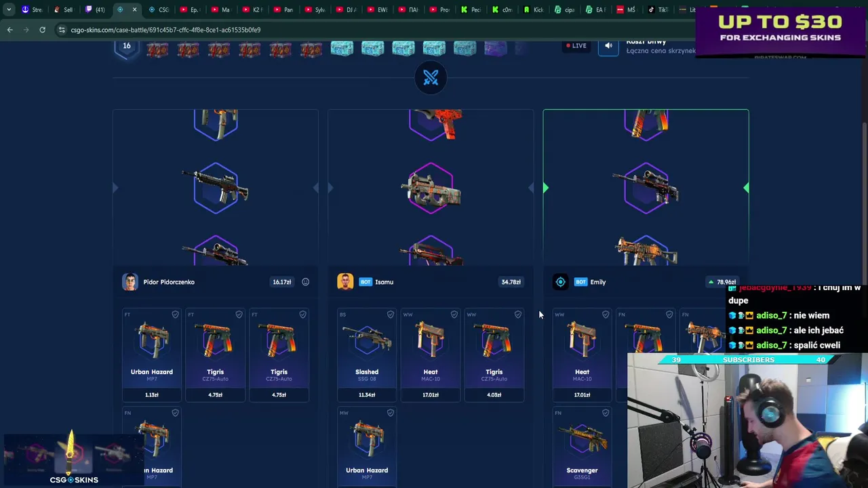Click shield icon on Scavenger G3SG1 card
868x488 pixels.
pyautogui.click(x=606, y=413)
